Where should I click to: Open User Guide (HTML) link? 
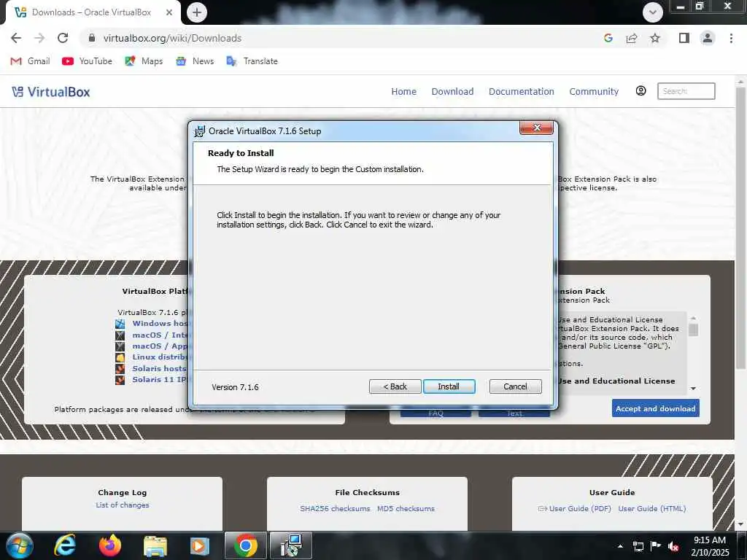point(652,508)
